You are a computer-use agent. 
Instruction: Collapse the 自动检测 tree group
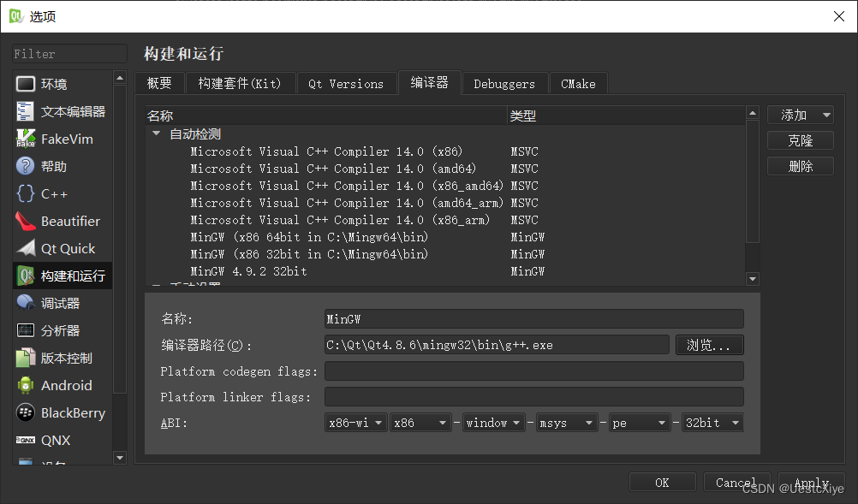[157, 133]
